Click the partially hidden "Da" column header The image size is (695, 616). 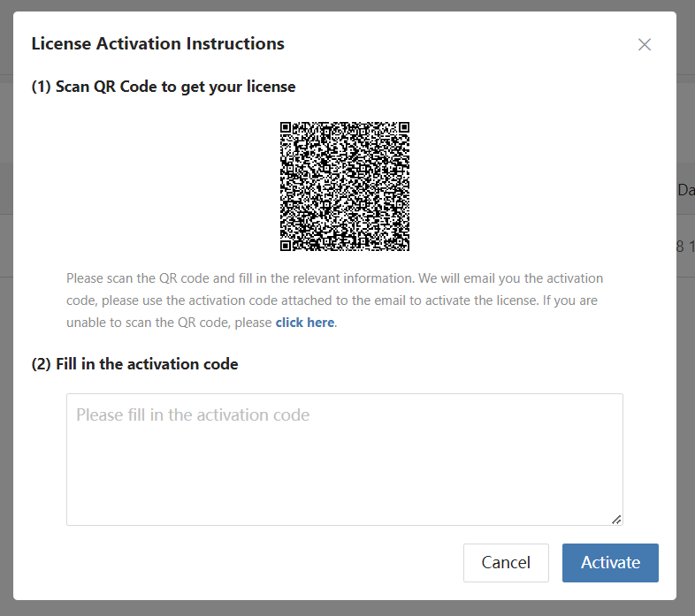click(685, 190)
